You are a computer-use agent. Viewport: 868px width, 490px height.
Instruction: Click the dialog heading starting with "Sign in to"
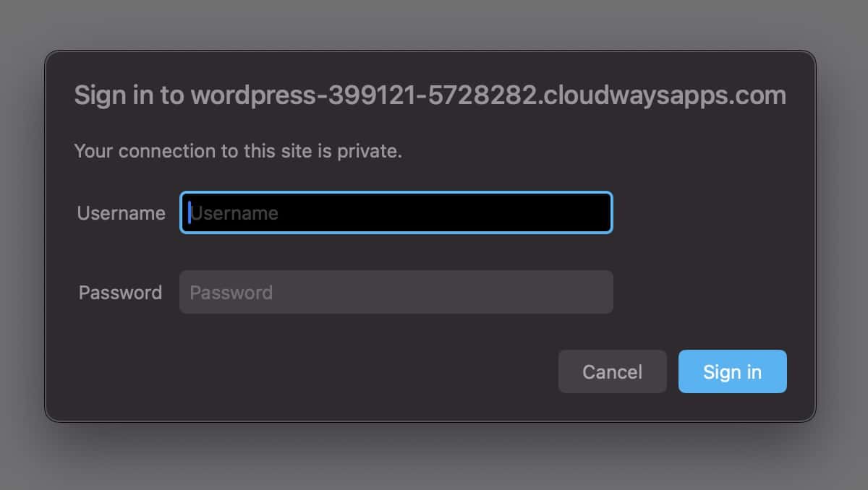click(x=430, y=95)
